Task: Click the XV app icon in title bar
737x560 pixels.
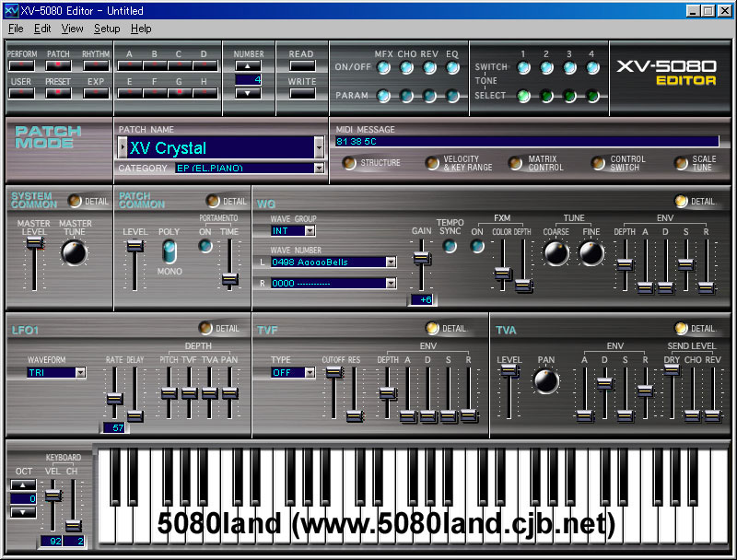Action: 11,10
